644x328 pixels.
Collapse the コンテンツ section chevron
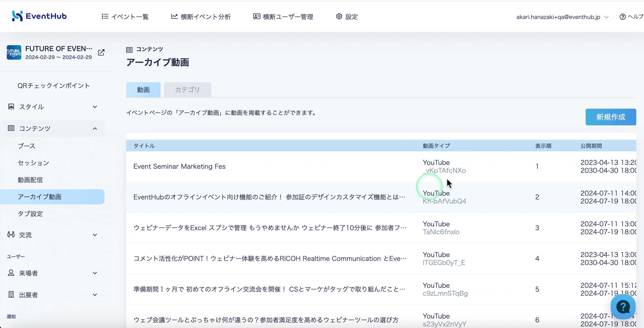(x=95, y=129)
